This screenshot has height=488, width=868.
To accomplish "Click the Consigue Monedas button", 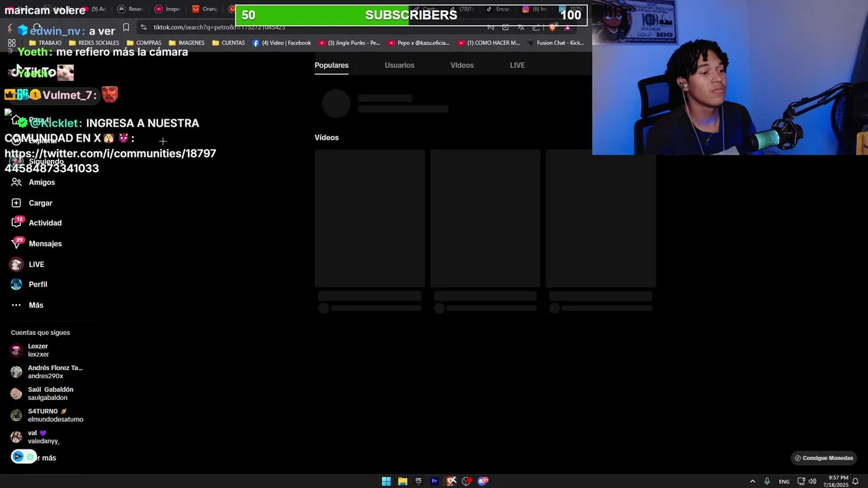I will tap(824, 458).
